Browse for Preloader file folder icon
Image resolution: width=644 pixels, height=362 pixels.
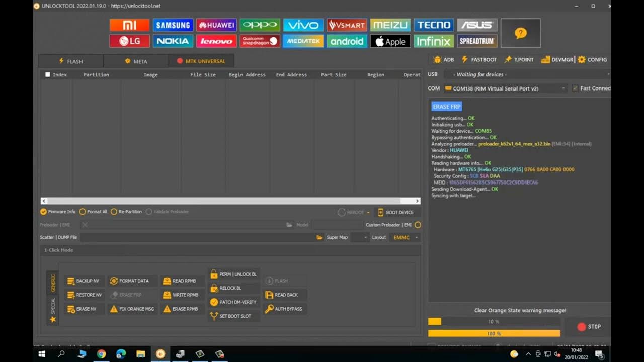(x=289, y=225)
